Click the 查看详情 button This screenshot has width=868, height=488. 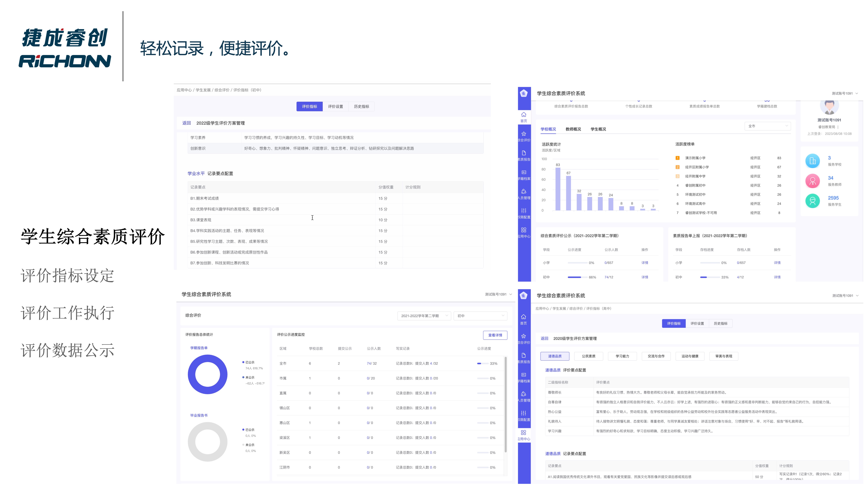tap(495, 335)
